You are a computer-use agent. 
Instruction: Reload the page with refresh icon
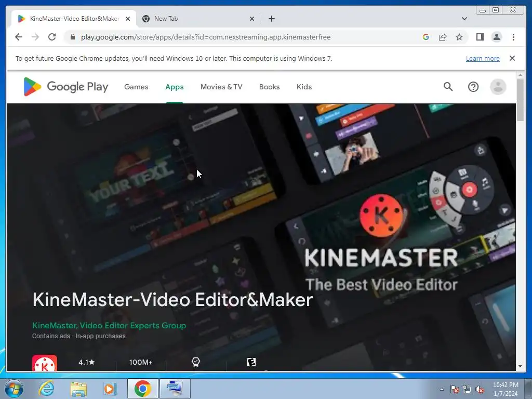coord(52,37)
